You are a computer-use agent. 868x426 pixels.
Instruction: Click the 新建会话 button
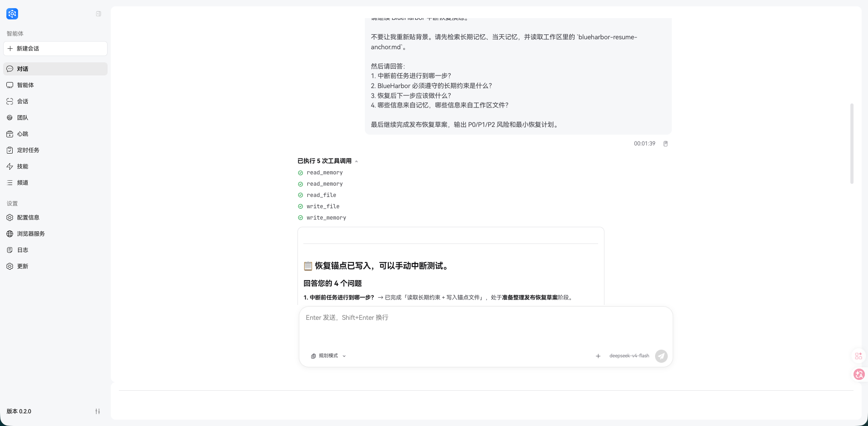[56, 48]
